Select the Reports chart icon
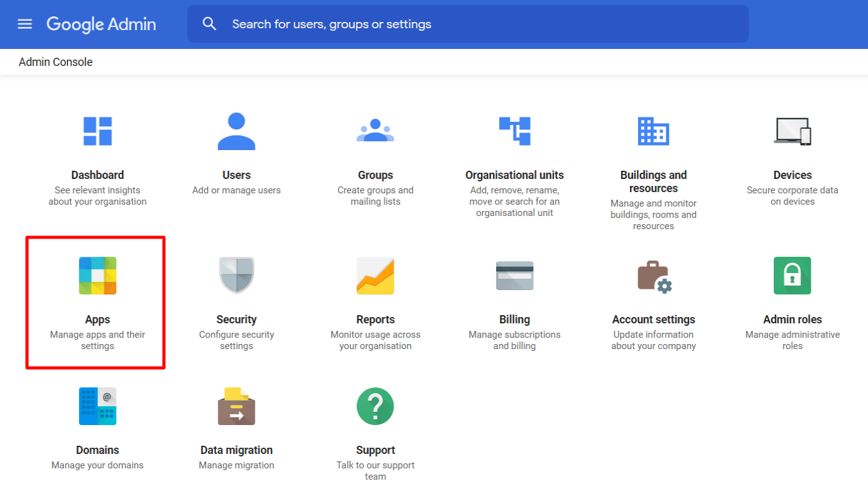 [x=375, y=276]
